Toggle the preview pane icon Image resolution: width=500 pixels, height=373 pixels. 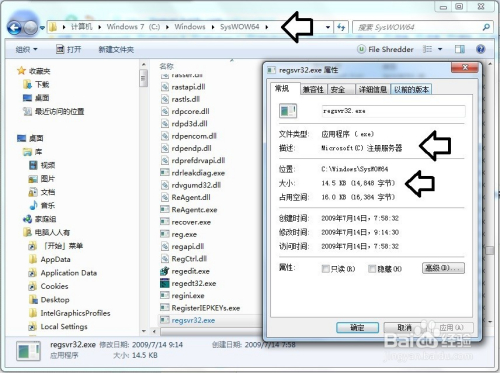(x=460, y=49)
